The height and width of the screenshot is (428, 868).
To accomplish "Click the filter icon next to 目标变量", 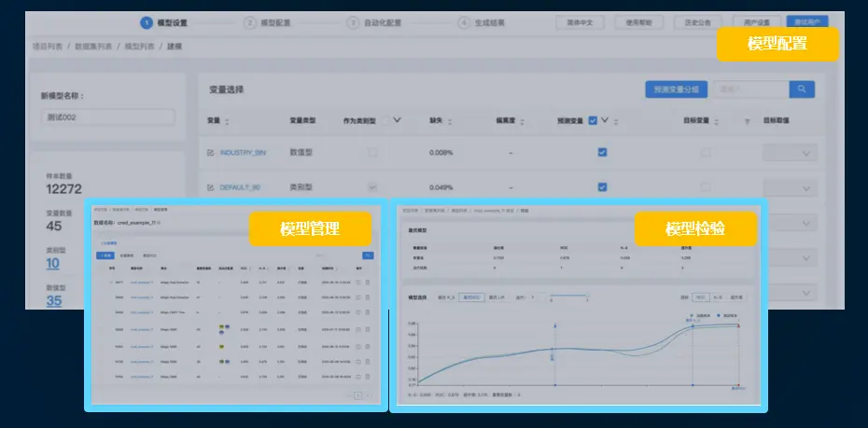I will (x=746, y=122).
